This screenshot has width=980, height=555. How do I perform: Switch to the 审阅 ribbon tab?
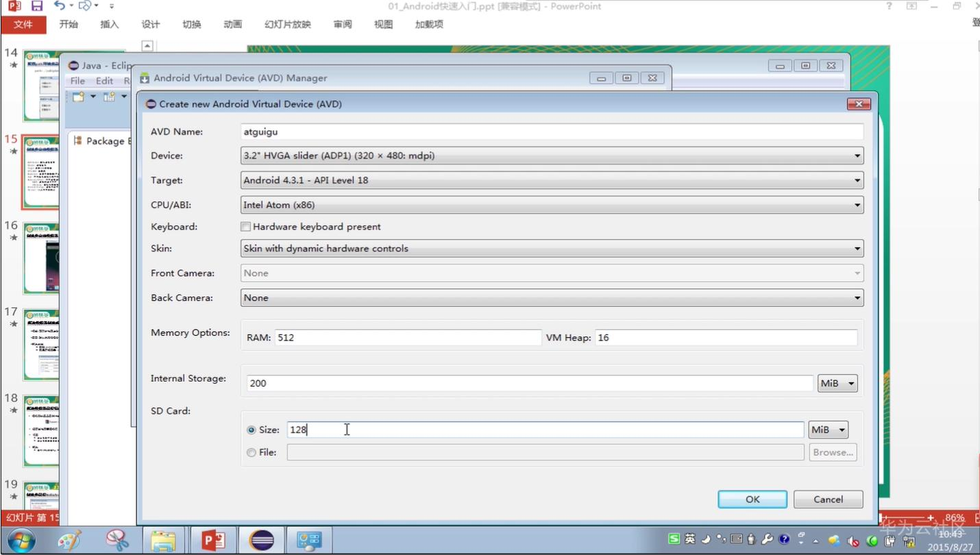coord(343,25)
